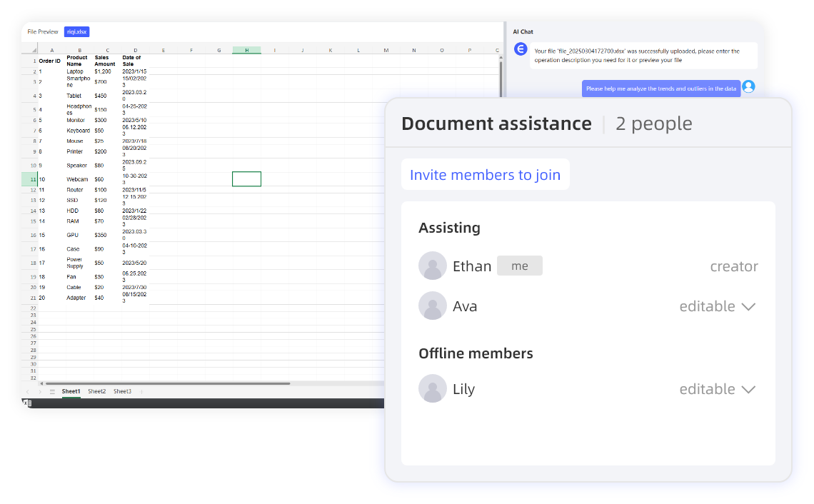Select column H header in the spreadsheet
This screenshot has height=504, width=814.
click(246, 50)
